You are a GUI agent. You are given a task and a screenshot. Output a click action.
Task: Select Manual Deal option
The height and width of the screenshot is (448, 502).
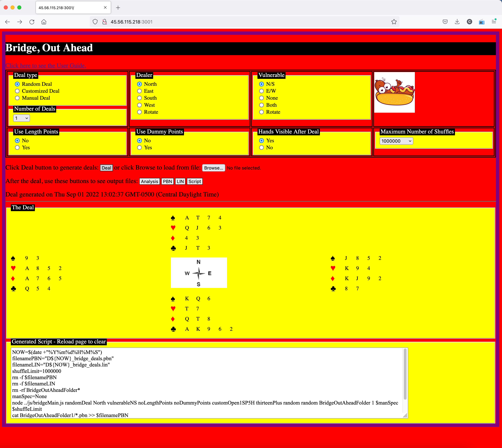tap(17, 98)
